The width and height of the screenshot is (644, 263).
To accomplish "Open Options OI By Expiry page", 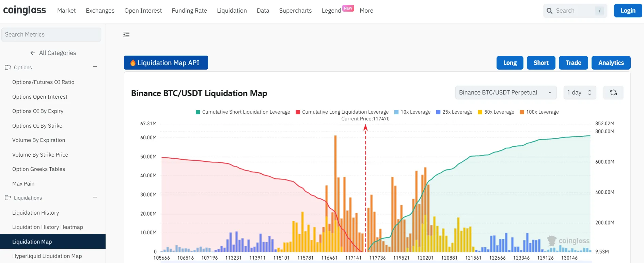I will [x=38, y=111].
